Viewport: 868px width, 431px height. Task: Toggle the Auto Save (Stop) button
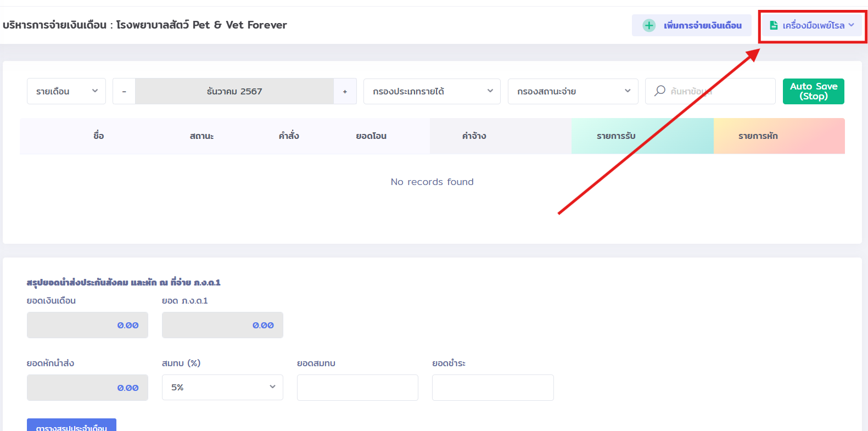point(813,91)
